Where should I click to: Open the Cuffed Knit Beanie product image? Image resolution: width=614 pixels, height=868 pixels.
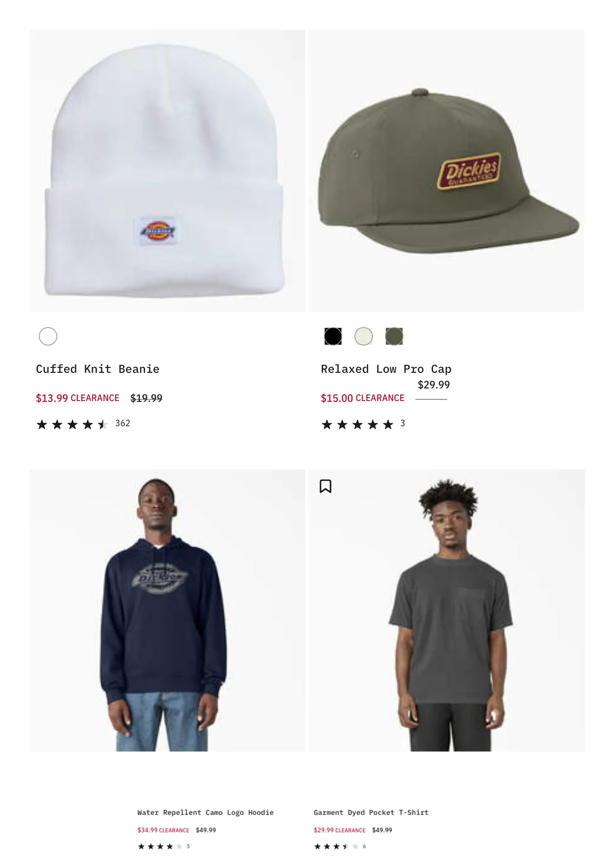point(167,171)
